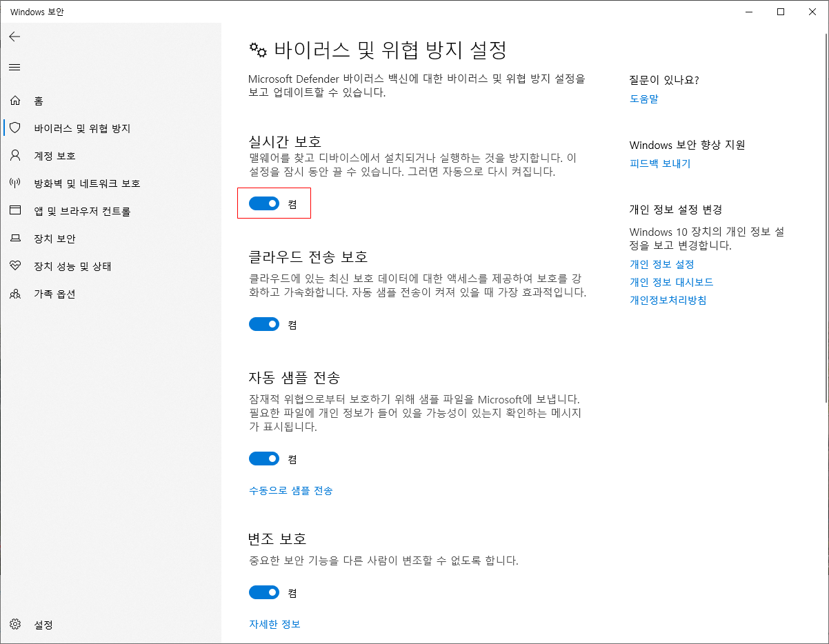Disable 자동 샘플 전송 switch
The height and width of the screenshot is (644, 829).
264,459
